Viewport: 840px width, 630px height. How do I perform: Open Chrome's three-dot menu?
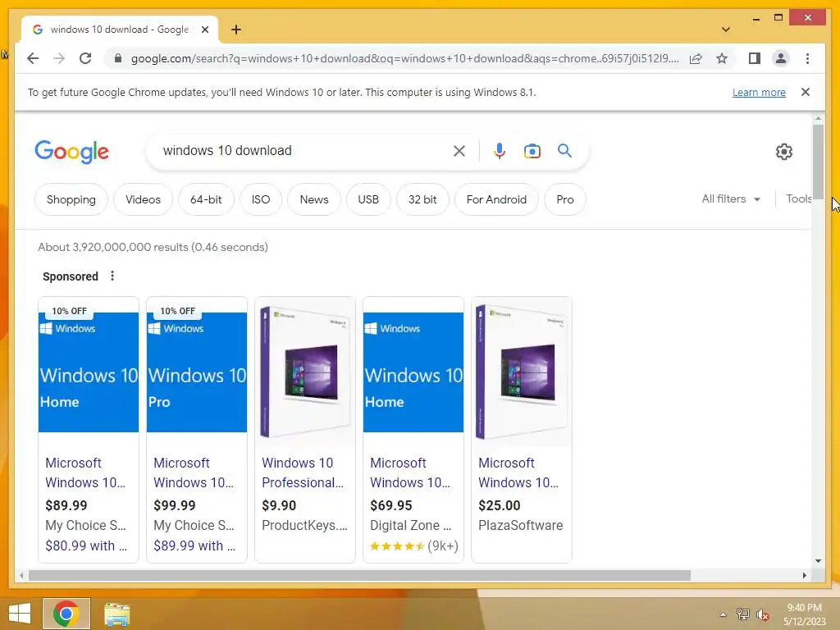[x=807, y=58]
